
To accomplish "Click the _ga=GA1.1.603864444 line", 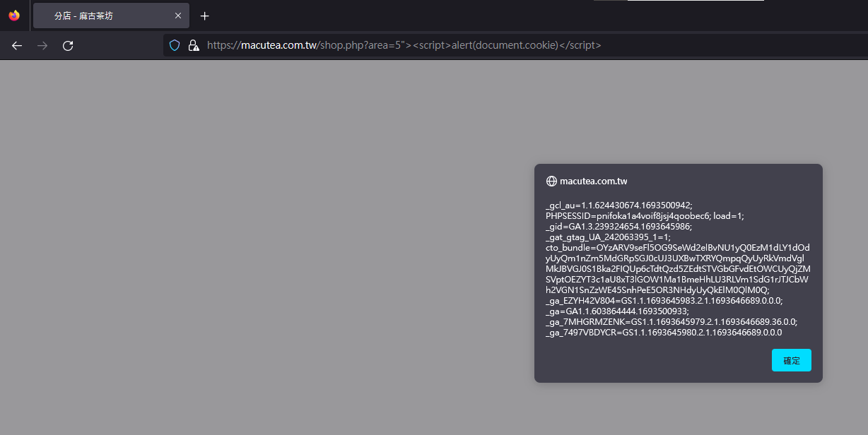I will pyautogui.click(x=617, y=311).
